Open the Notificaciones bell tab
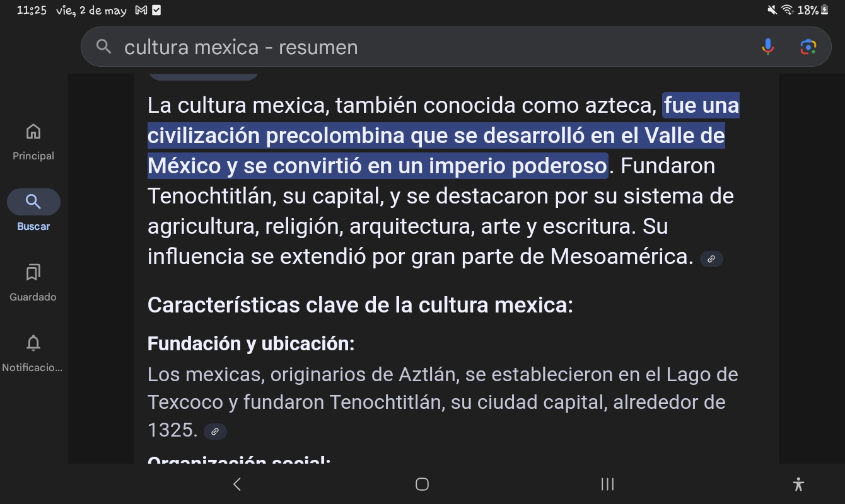Screen dimensions: 845x504 33,352
